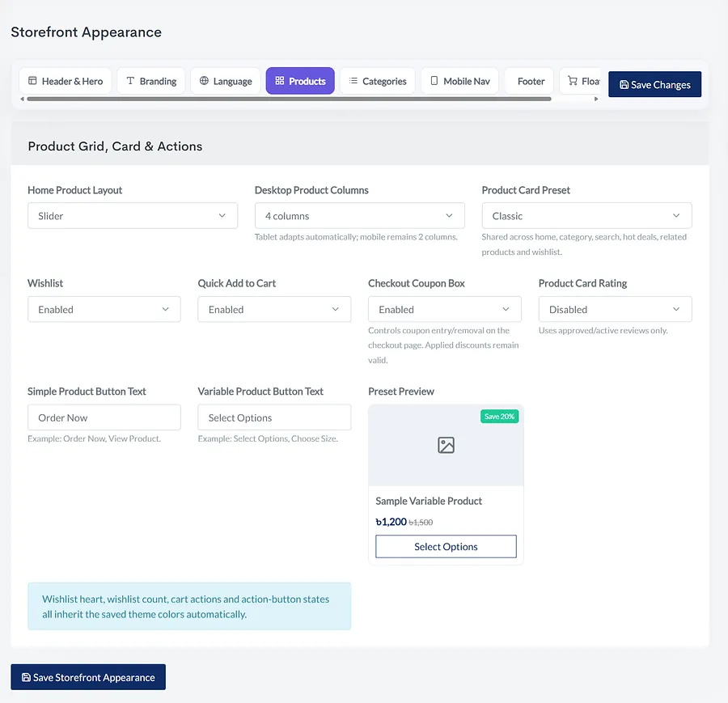Click the Sample Variable Product title
This screenshot has width=728, height=703.
tap(429, 501)
